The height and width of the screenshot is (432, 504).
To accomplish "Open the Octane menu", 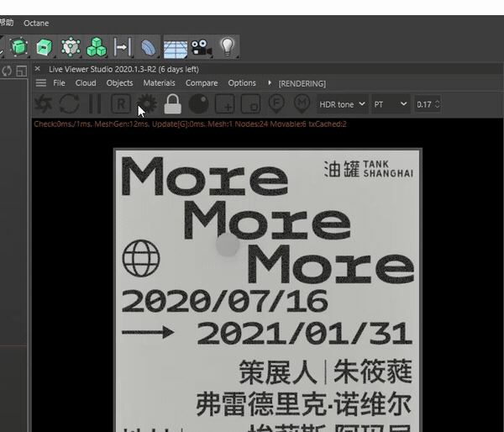I will point(36,24).
